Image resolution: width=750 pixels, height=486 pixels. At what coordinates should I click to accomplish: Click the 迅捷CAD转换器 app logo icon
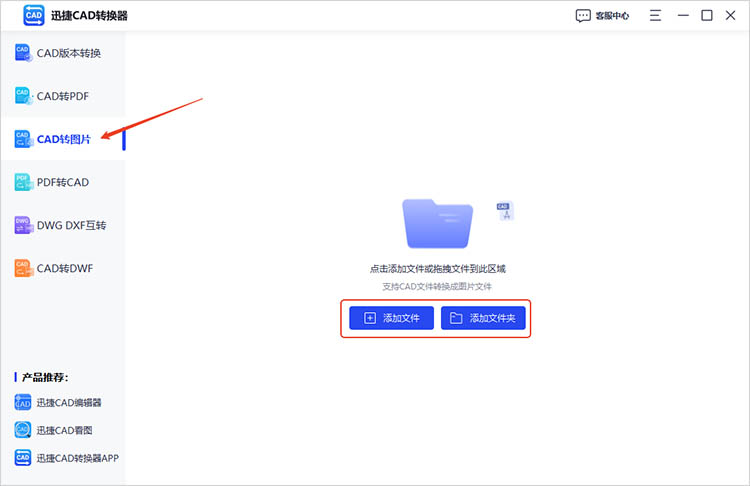click(33, 15)
